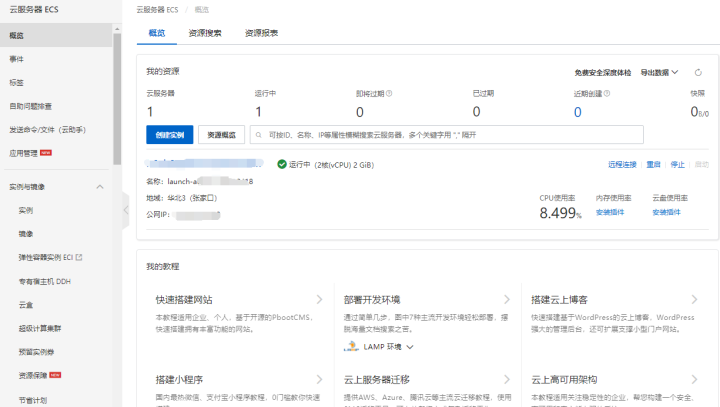This screenshot has height=407, width=720.
Task: Click the 创建实例 button
Action: [169, 135]
